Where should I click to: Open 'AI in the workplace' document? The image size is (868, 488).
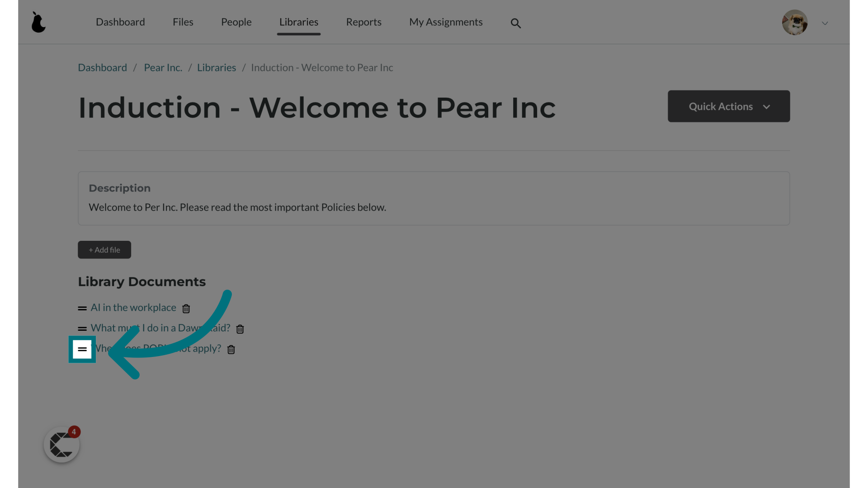point(133,307)
